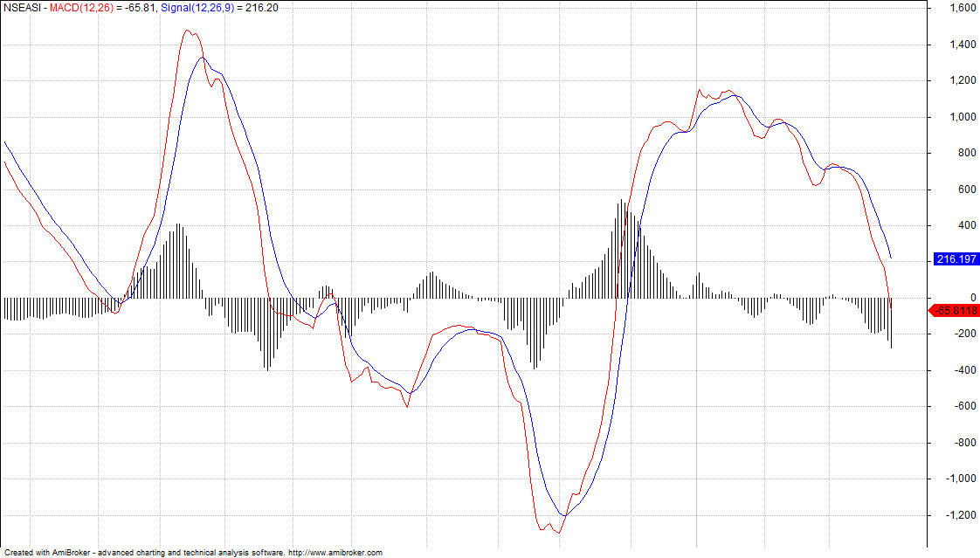The height and width of the screenshot is (558, 980).
Task: Click the highest peak of red MACD line
Action: pos(188,31)
